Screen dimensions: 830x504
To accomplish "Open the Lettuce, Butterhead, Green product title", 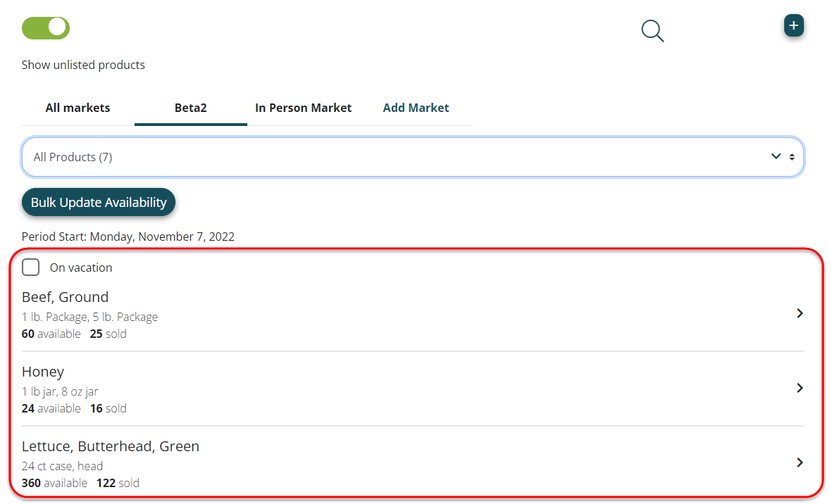I will coord(111,446).
